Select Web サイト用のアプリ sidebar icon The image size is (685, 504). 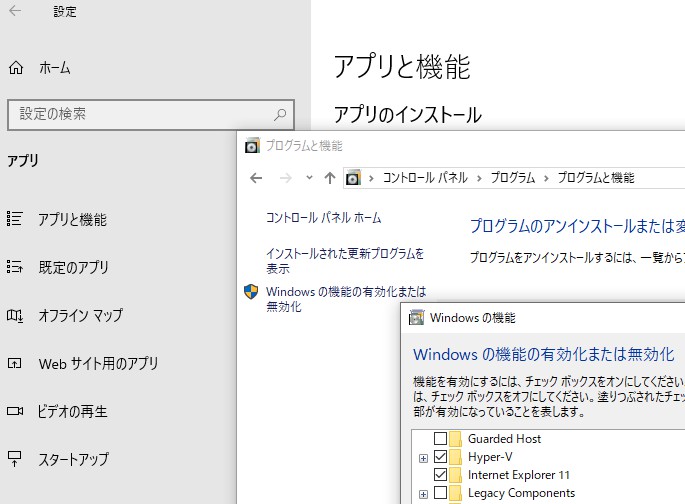coord(14,363)
